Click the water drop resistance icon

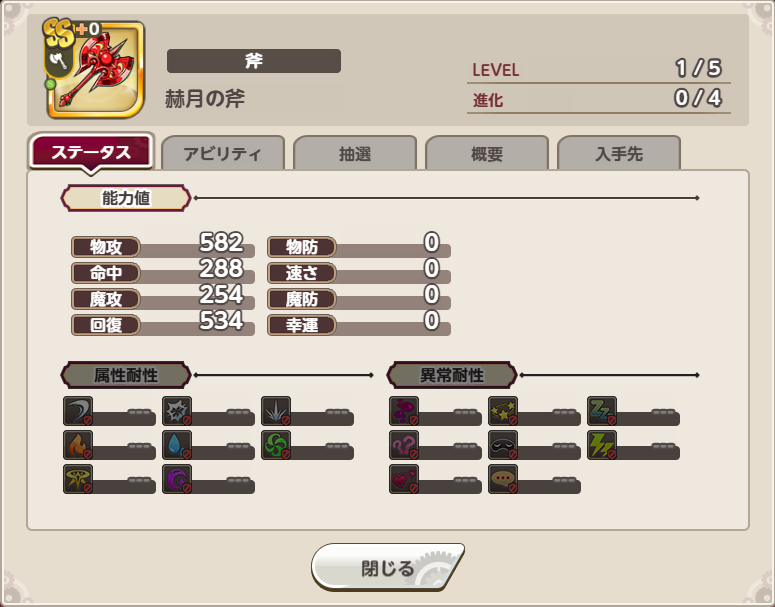(x=177, y=445)
